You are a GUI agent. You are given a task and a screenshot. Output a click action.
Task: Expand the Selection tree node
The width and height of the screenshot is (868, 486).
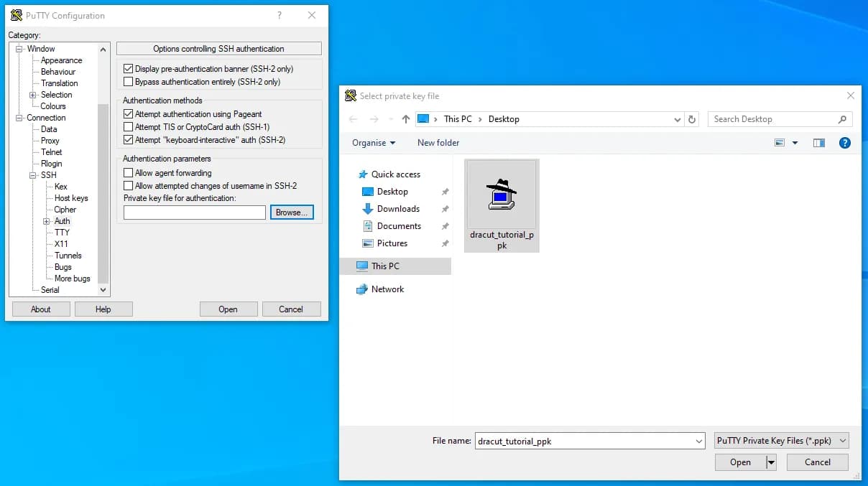pyautogui.click(x=33, y=95)
